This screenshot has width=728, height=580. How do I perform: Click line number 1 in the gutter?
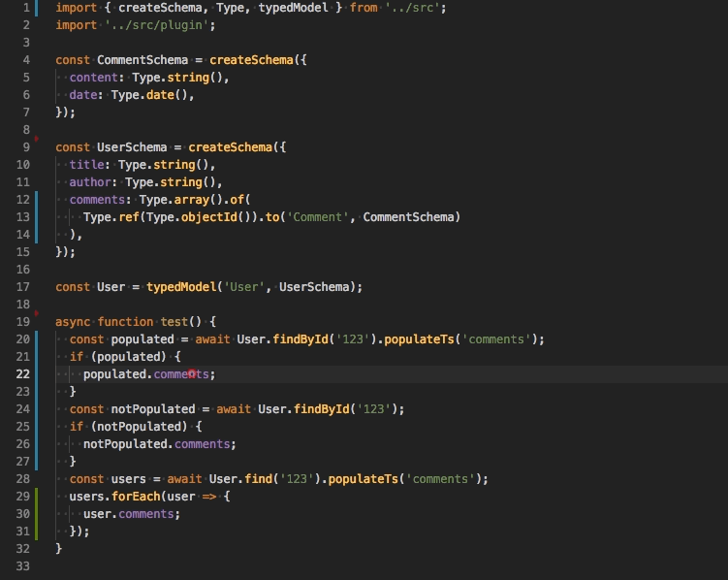pos(26,8)
